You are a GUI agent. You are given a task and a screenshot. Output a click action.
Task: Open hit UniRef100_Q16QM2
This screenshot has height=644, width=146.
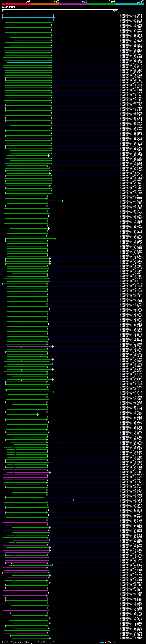[131, 208]
